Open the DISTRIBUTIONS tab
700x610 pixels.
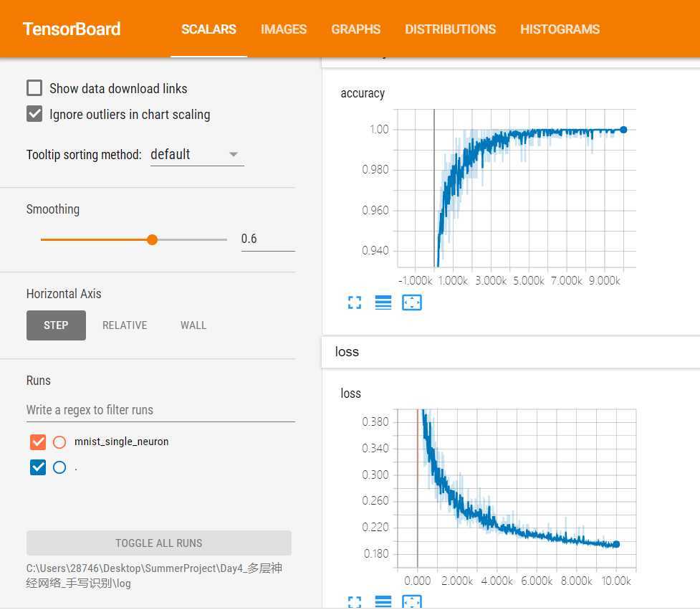coord(450,29)
